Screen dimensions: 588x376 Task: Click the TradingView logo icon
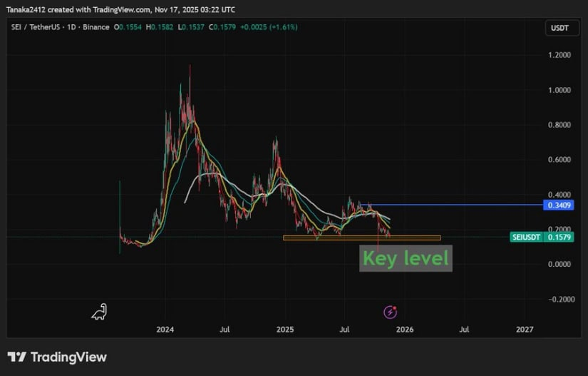tap(17, 357)
